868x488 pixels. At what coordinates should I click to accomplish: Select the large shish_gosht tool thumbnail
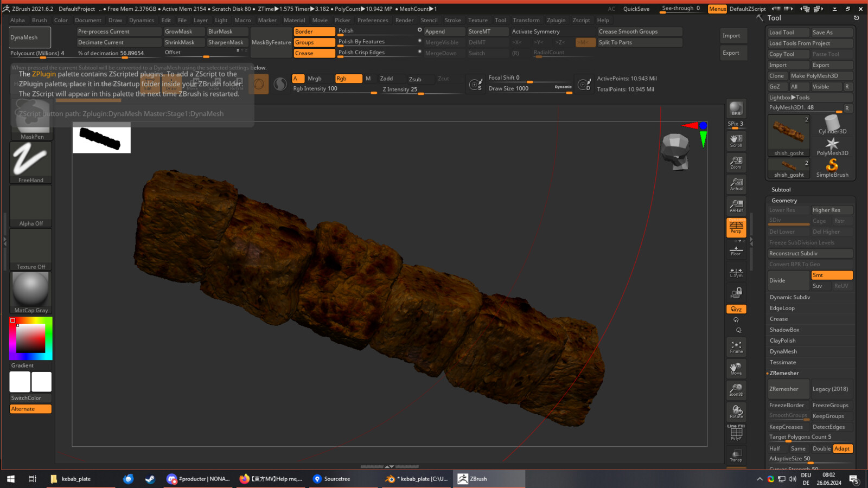(x=789, y=136)
